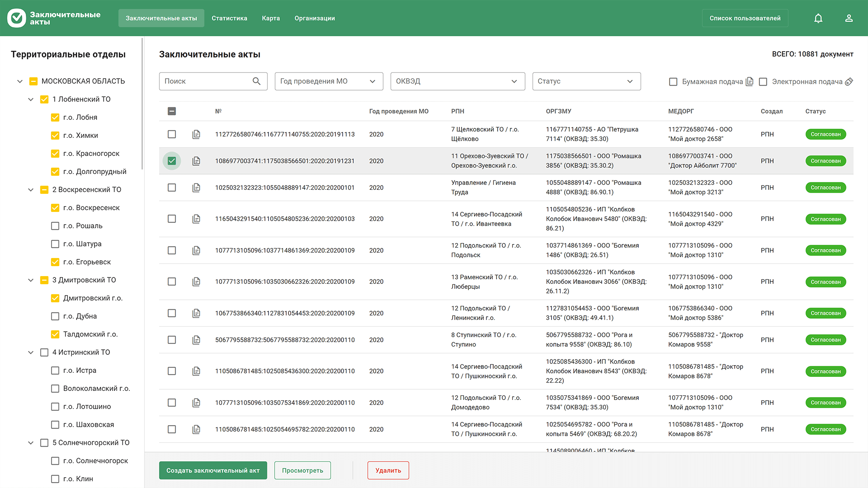Uncheck the selected row 1086977003741:1175038566501
Screen dimensions: 868x488
pyautogui.click(x=172, y=161)
